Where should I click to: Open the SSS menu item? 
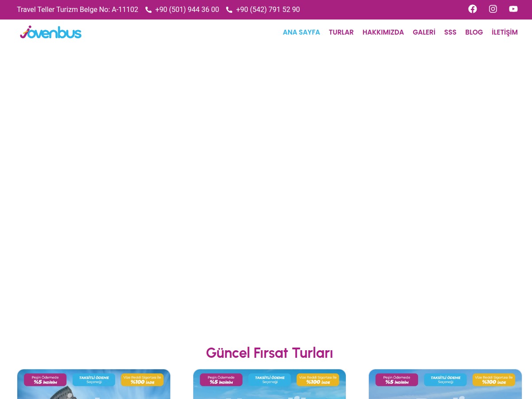click(450, 32)
